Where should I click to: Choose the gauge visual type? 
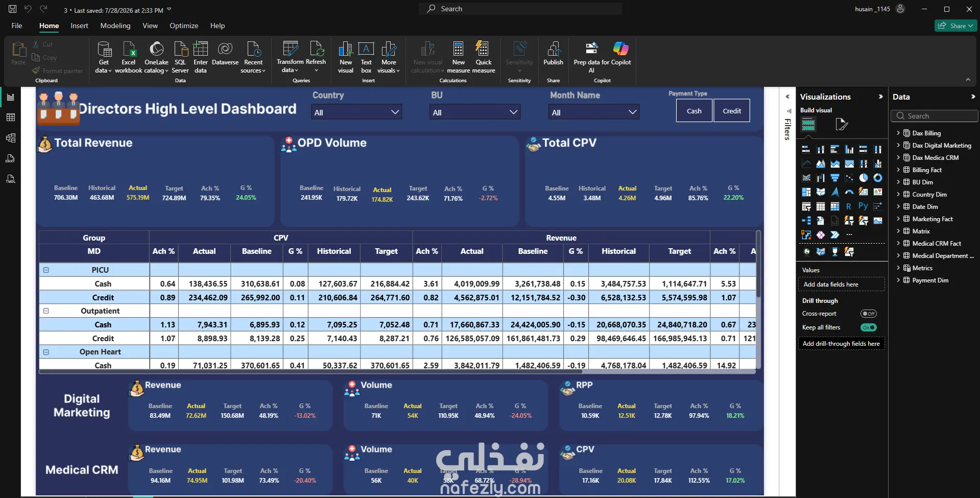849,192
